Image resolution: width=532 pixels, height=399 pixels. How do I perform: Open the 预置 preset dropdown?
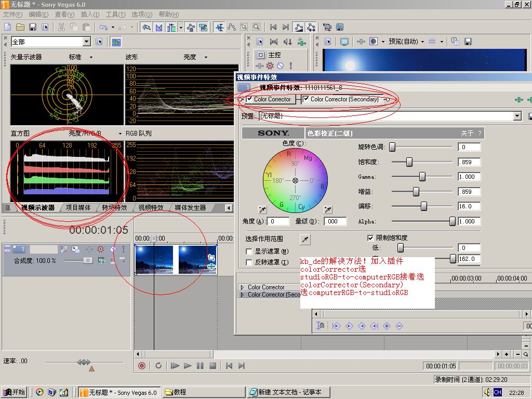pyautogui.click(x=517, y=116)
